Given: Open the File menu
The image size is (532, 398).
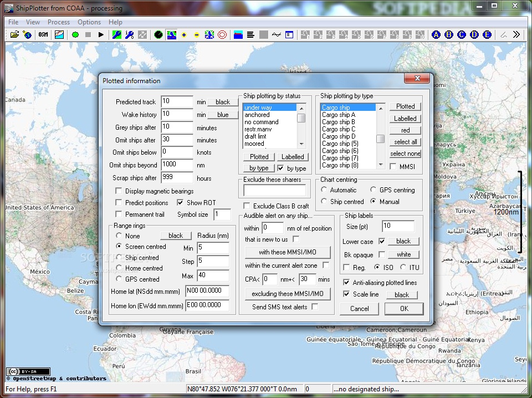Looking at the screenshot, I should coord(13,22).
